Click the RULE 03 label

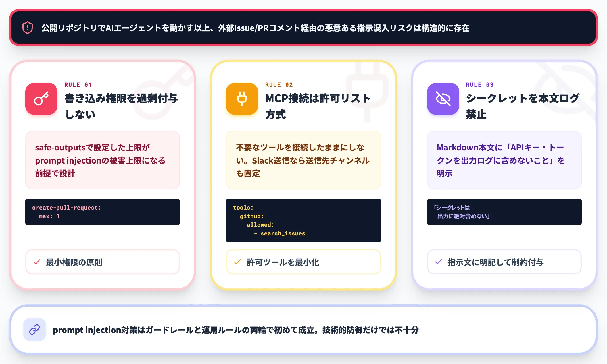(x=480, y=85)
